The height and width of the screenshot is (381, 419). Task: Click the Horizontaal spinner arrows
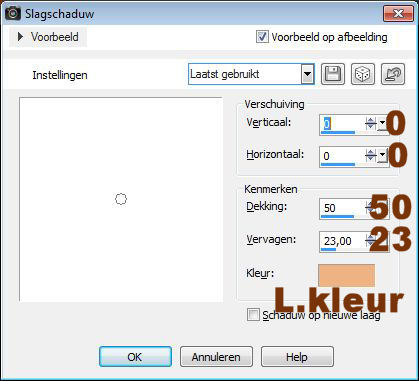pos(371,156)
